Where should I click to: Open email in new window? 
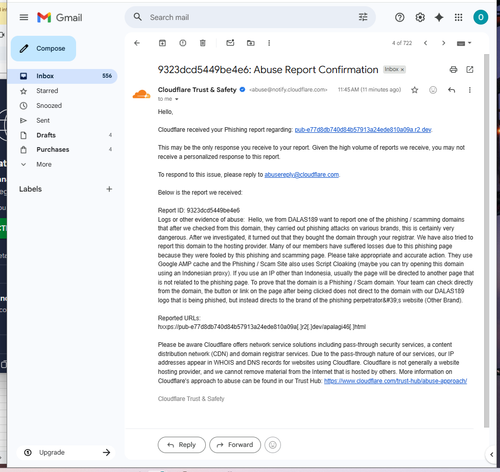pyautogui.click(x=470, y=70)
